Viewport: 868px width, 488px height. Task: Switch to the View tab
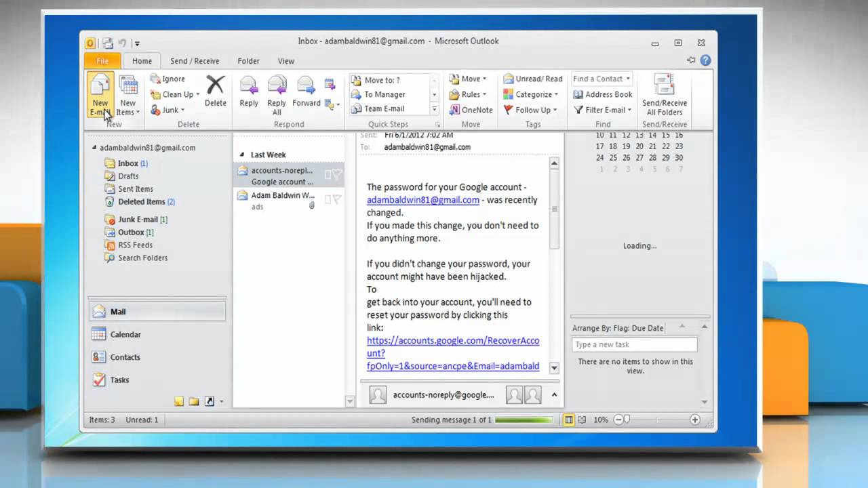pos(285,60)
